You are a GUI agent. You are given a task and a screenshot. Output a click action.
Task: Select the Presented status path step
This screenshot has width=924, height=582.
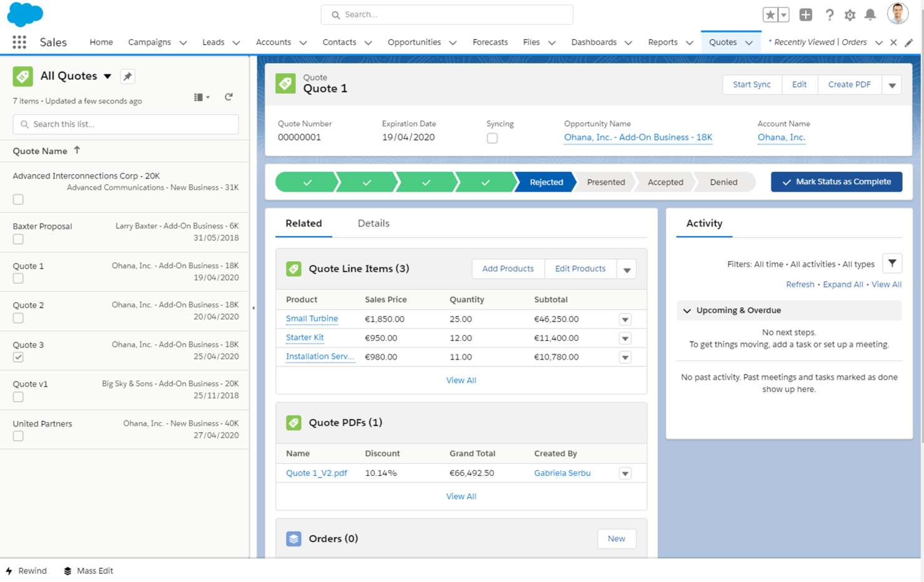[606, 182]
